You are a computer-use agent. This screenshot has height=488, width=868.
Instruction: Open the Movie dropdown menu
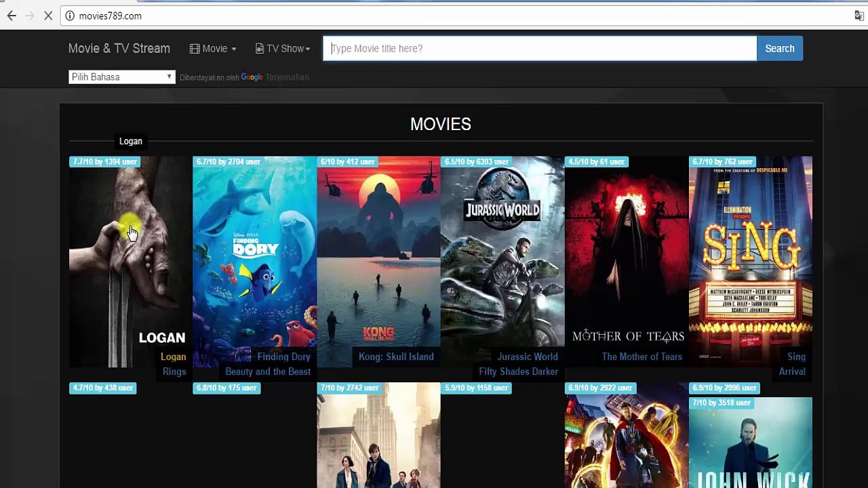point(213,49)
